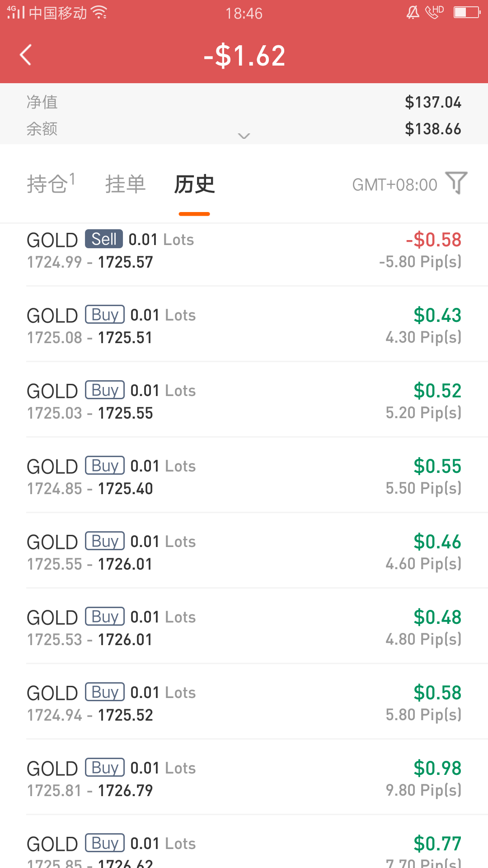Tap the Sell badge on the first trade
The height and width of the screenshot is (868, 488).
pyautogui.click(x=104, y=239)
